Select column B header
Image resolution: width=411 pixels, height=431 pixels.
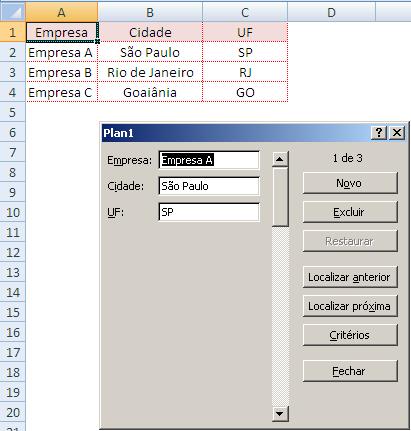pyautogui.click(x=150, y=12)
